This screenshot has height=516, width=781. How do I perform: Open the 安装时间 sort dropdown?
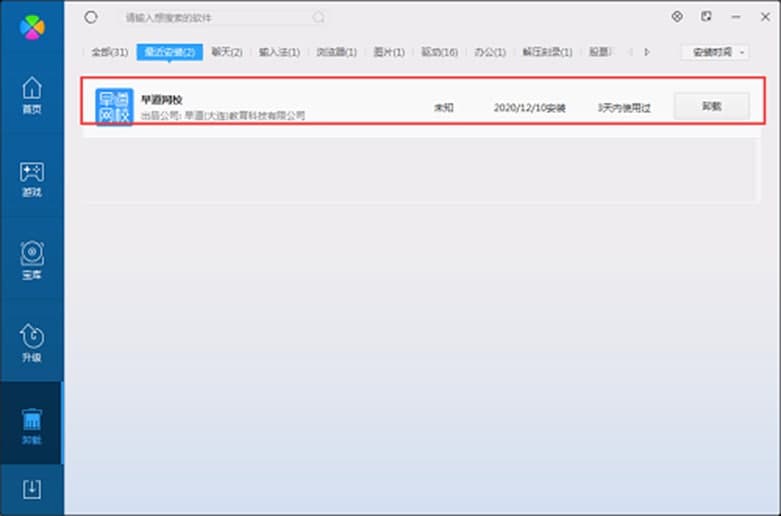tap(714, 52)
